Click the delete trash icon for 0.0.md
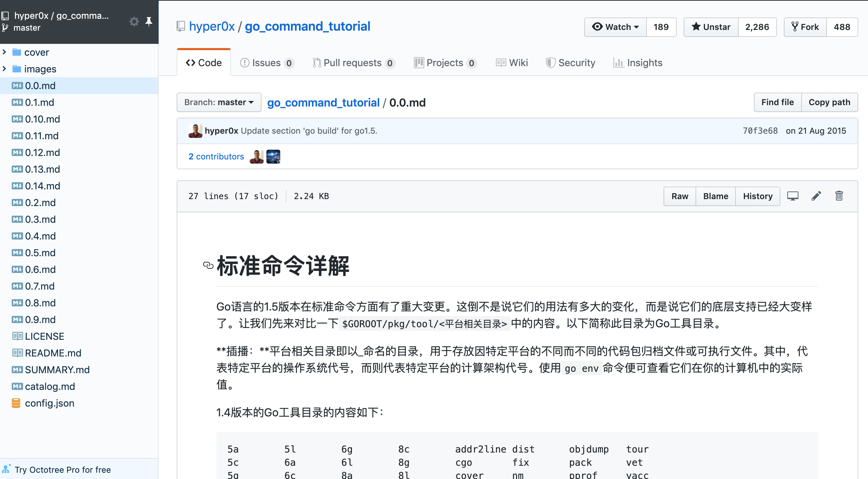This screenshot has width=868, height=479. 839,196
